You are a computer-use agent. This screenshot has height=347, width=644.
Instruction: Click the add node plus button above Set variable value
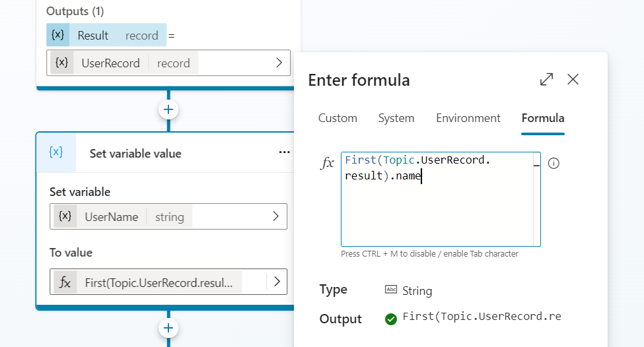point(168,110)
